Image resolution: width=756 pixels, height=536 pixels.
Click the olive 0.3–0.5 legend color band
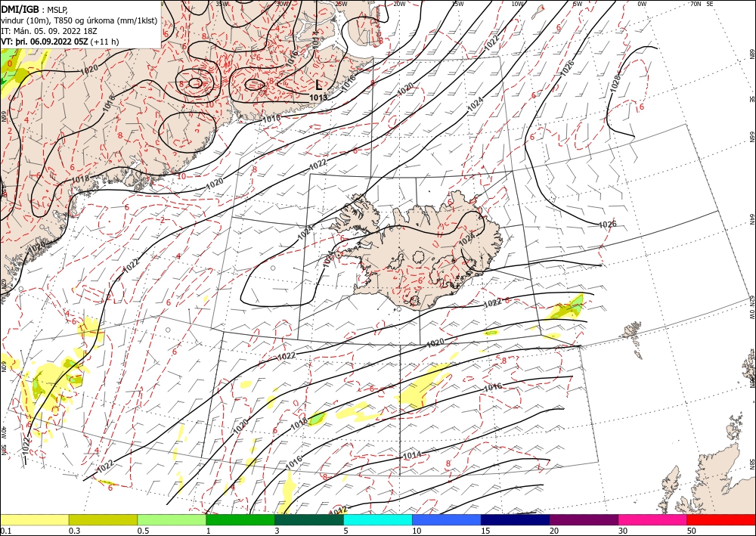pos(103,519)
